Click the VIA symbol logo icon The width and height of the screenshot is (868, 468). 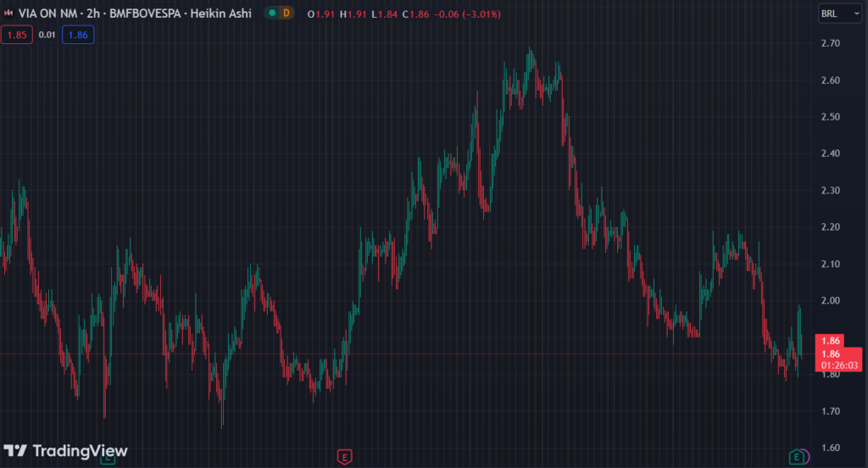8,14
